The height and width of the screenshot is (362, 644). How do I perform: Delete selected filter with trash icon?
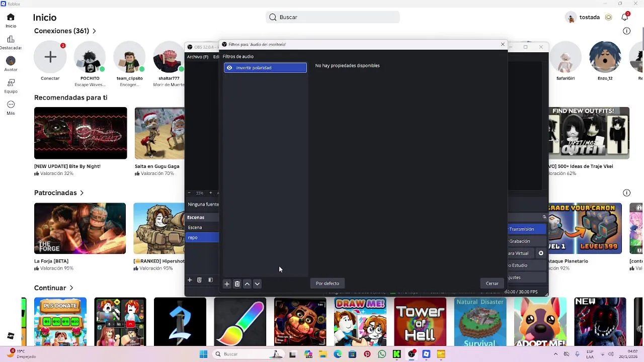[237, 284]
